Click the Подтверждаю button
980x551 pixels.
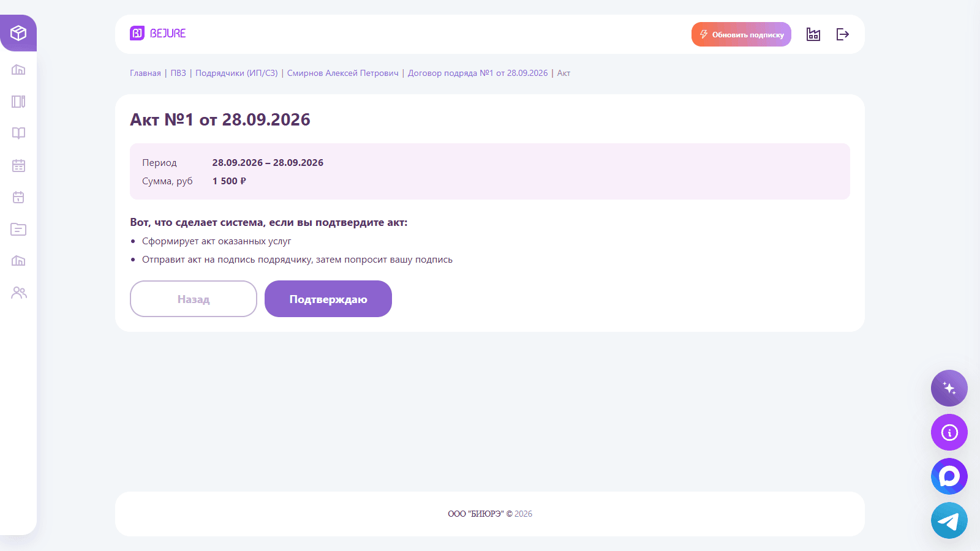(x=328, y=299)
